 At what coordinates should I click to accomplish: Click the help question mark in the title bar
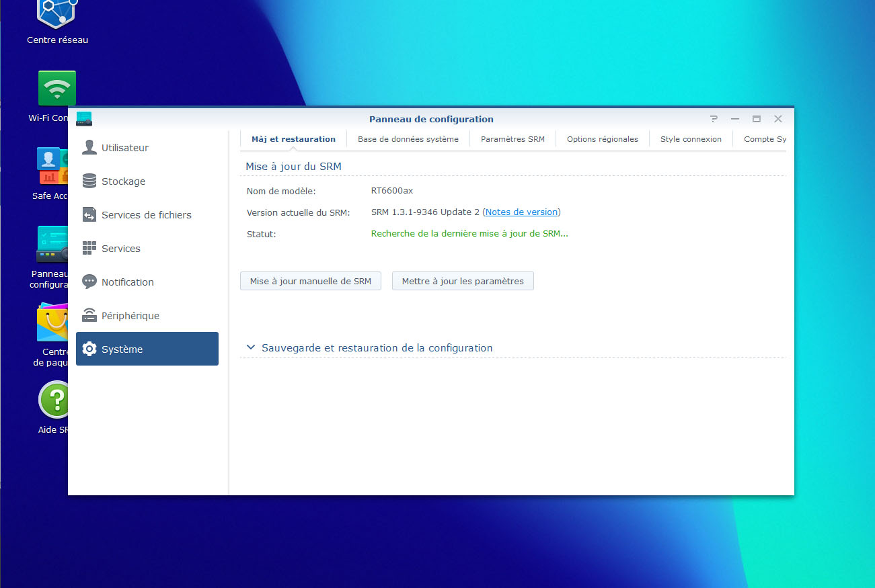click(x=714, y=119)
